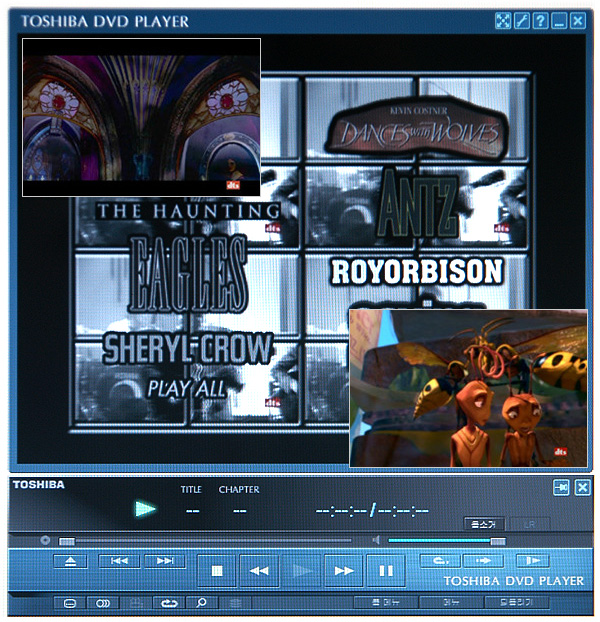Pin the control panel with the dock icon
Image resolution: width=600 pixels, height=622 pixels.
561,487
